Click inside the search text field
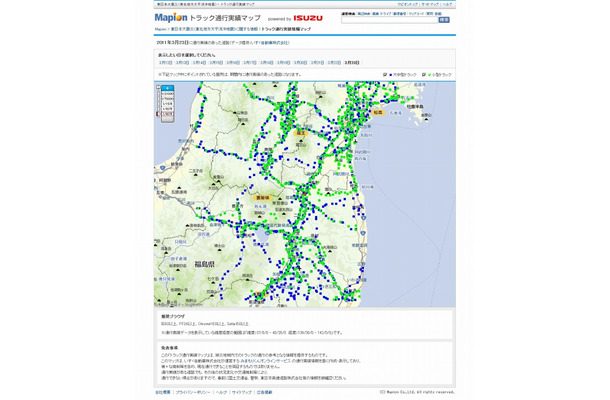Viewport: 610px width, 400px height. click(389, 20)
